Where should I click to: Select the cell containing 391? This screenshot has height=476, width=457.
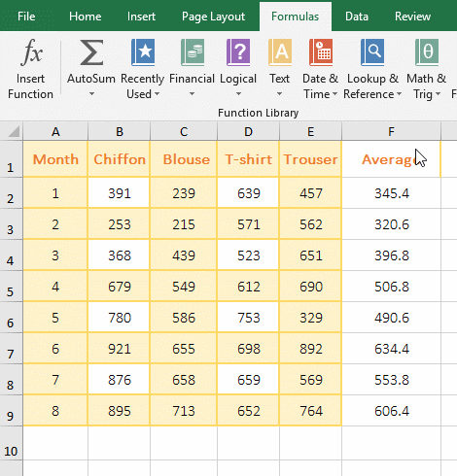(120, 193)
